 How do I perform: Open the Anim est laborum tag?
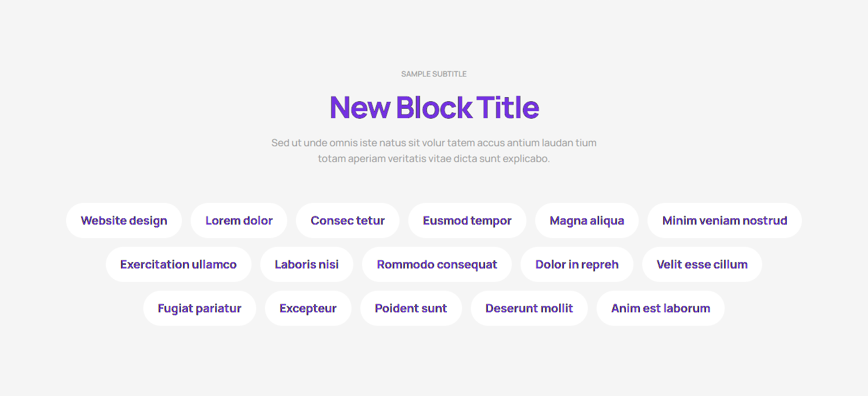660,308
